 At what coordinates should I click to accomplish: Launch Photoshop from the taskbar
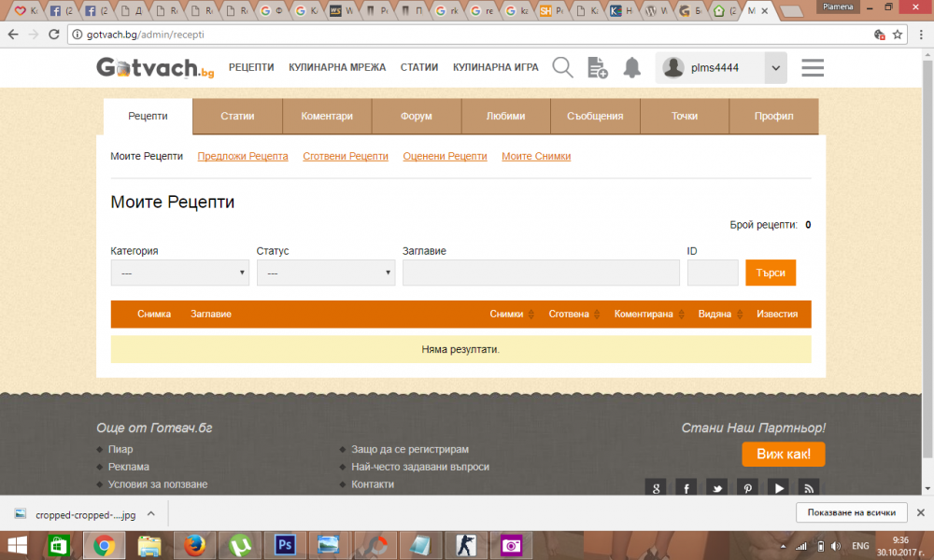285,545
